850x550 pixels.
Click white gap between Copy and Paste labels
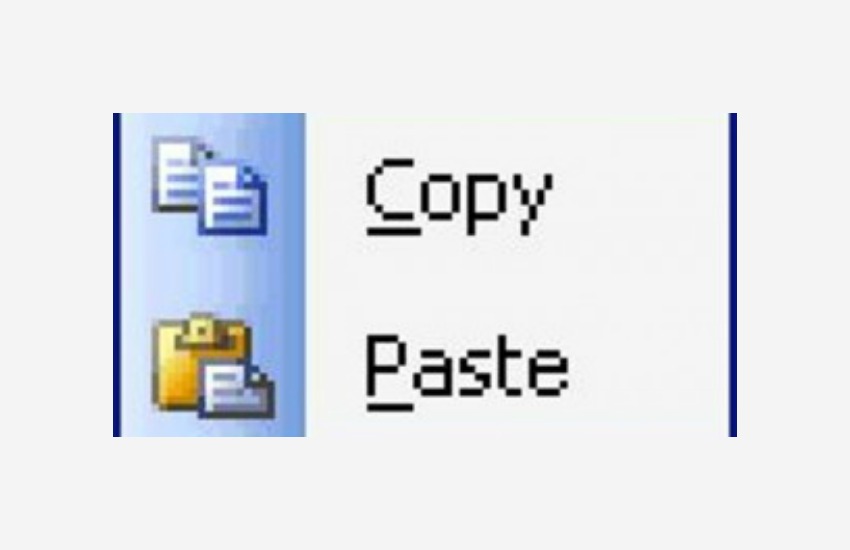[x=466, y=284]
